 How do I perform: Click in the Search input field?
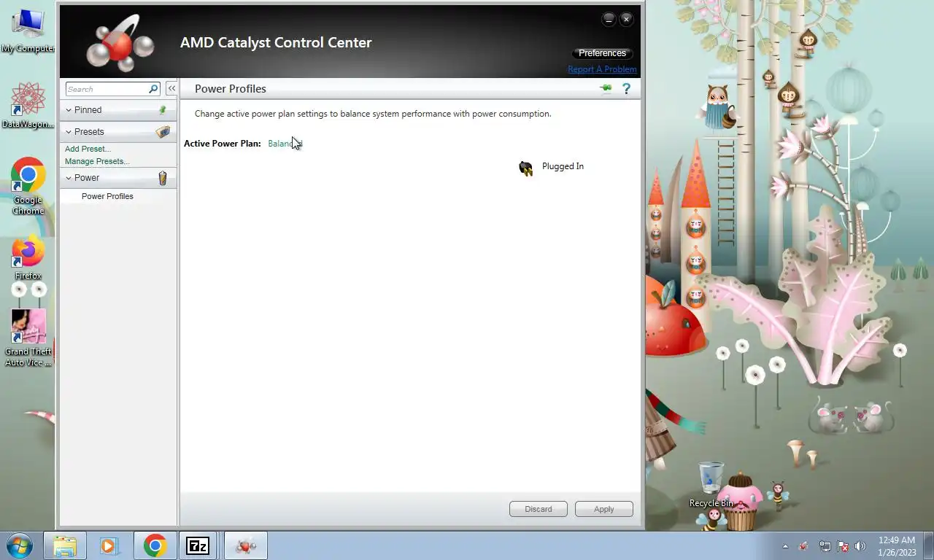coord(107,89)
